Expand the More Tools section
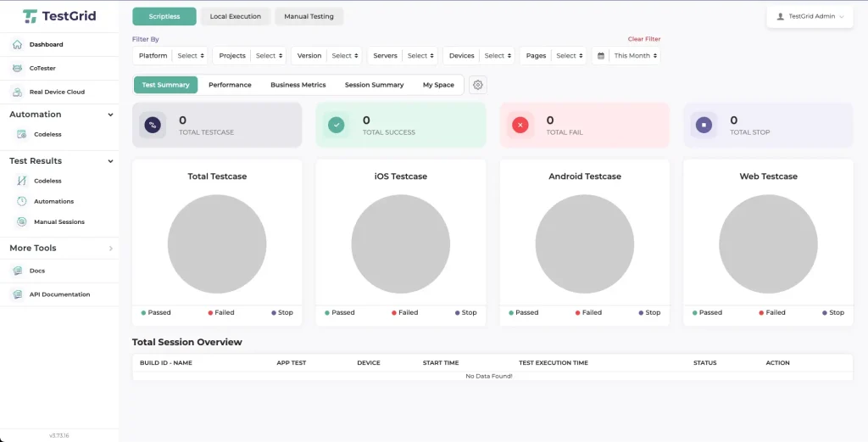 (x=110, y=248)
